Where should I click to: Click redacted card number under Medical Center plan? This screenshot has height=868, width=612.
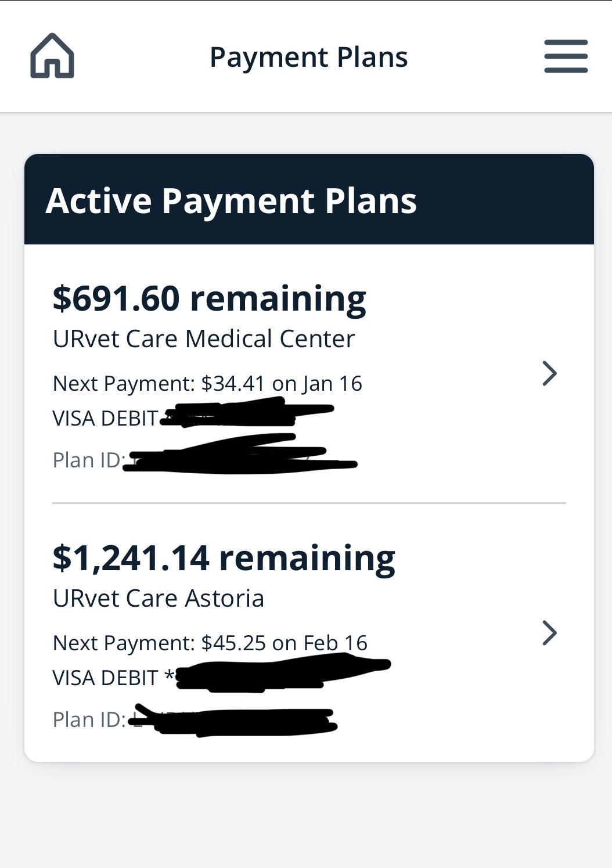click(244, 413)
